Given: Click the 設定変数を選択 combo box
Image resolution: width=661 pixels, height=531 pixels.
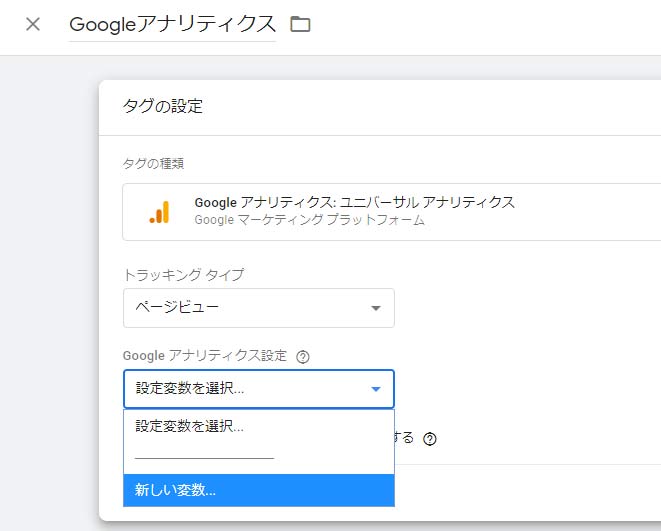Looking at the screenshot, I should click(259, 389).
